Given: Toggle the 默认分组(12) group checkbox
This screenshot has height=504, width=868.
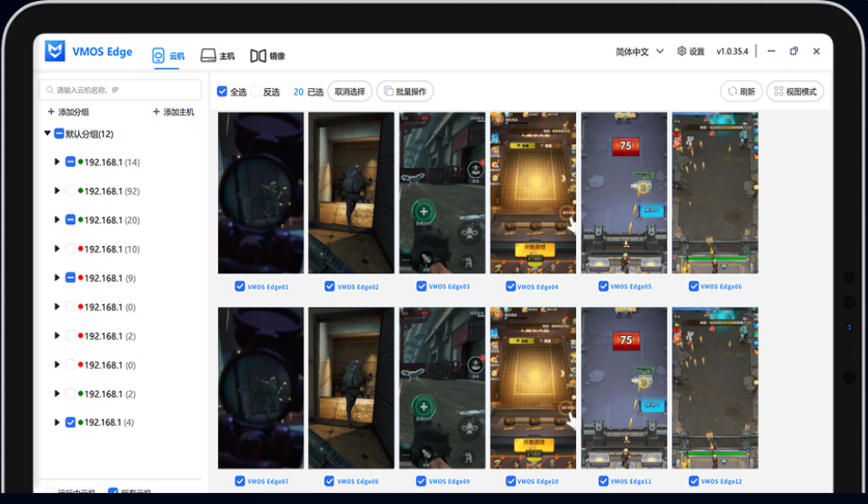Looking at the screenshot, I should pyautogui.click(x=59, y=133).
